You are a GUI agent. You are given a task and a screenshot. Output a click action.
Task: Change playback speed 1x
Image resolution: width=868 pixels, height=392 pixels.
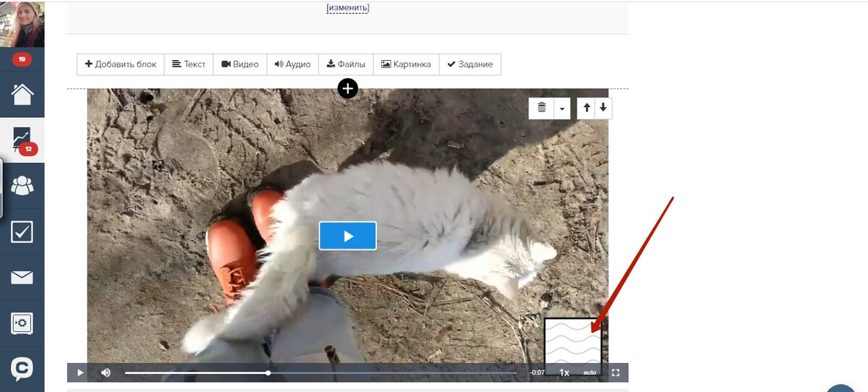click(x=564, y=372)
